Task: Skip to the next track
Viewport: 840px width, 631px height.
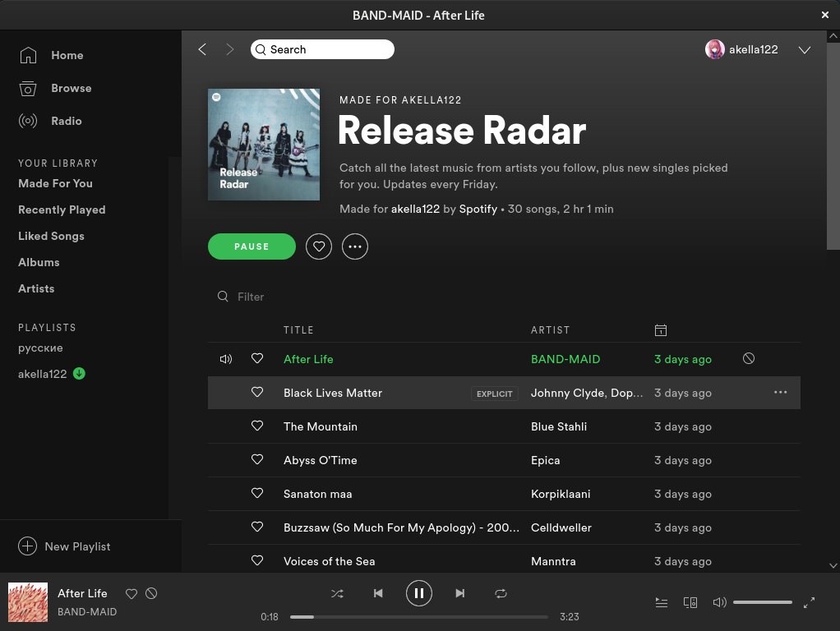Action: [x=459, y=593]
